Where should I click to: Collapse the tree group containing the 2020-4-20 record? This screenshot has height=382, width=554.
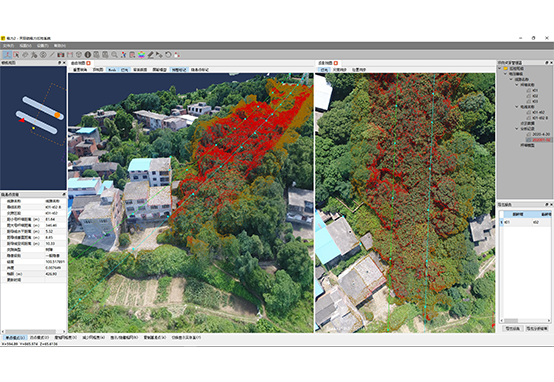click(517, 129)
